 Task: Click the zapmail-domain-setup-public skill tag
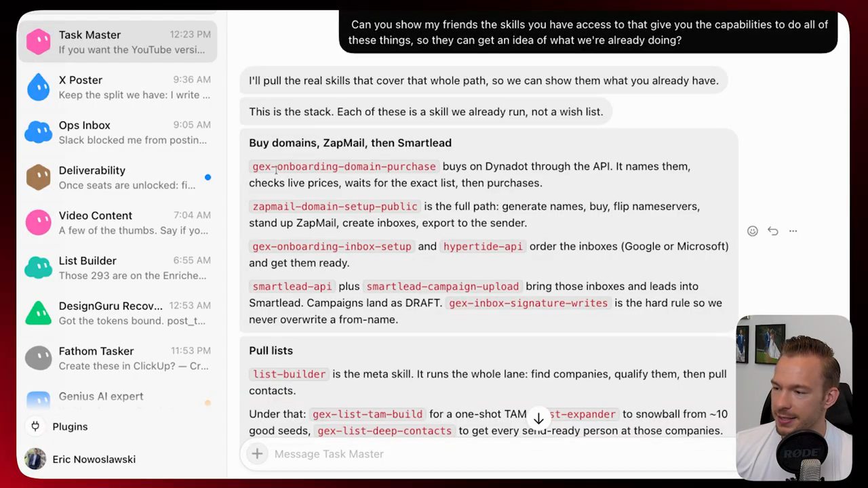point(335,207)
